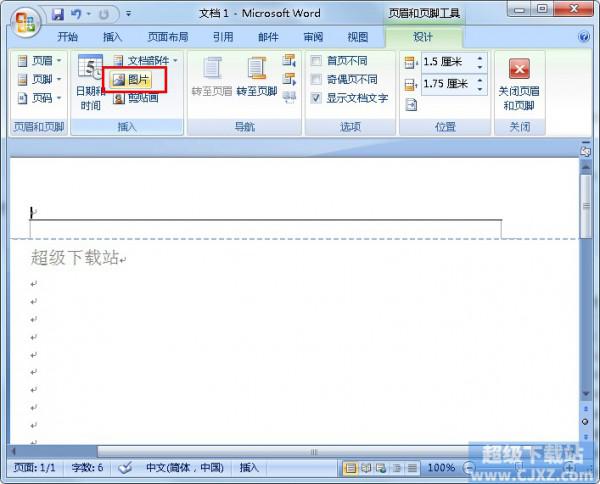Click the proofing check icon in status bar

pyautogui.click(x=125, y=468)
